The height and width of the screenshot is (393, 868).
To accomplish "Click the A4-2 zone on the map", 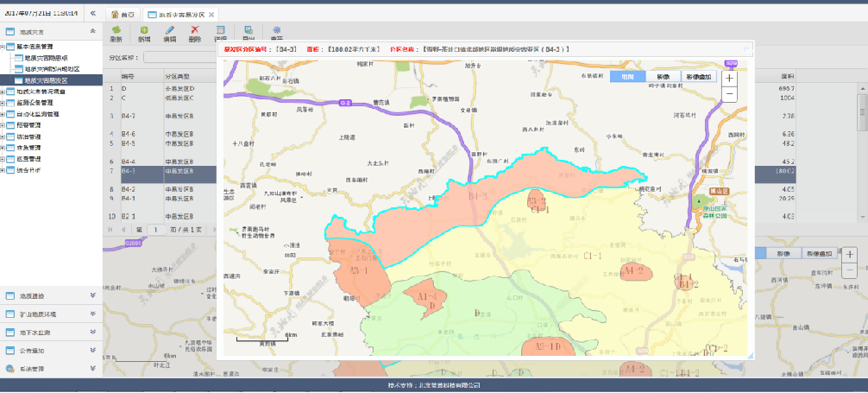I will tap(637, 271).
